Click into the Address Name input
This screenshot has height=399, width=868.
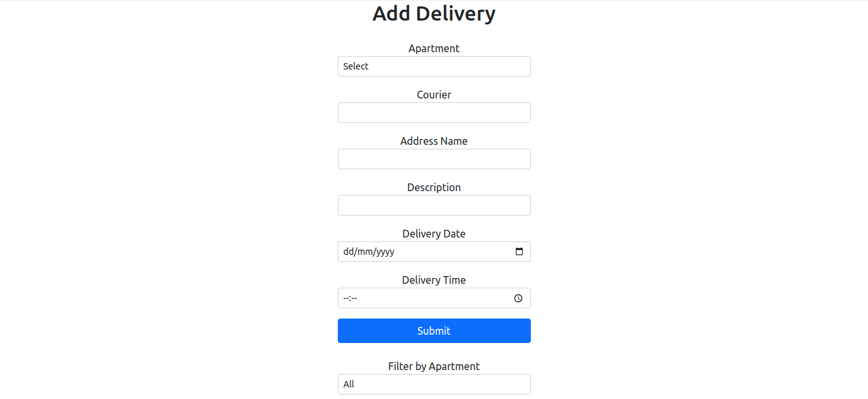pos(434,159)
